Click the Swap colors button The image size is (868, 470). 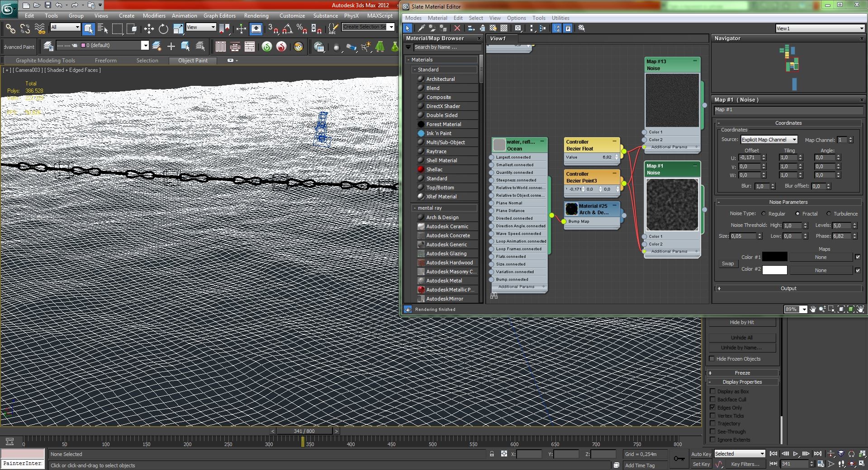coord(728,263)
